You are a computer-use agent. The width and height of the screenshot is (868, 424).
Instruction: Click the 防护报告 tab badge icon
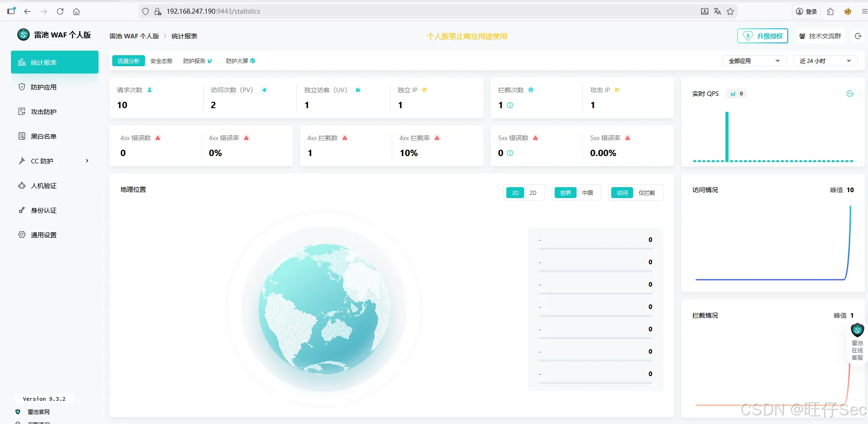[x=210, y=61]
